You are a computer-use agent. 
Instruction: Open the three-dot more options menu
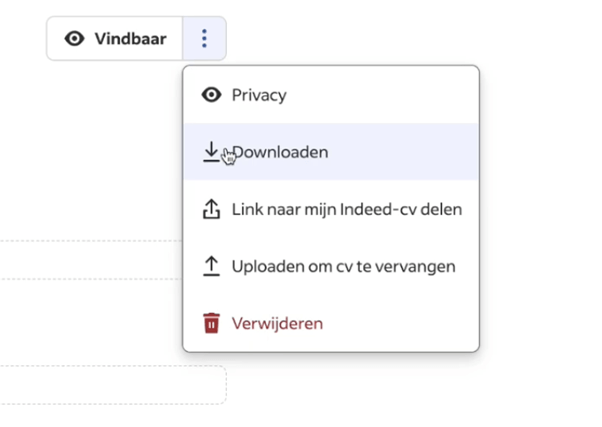pos(204,39)
